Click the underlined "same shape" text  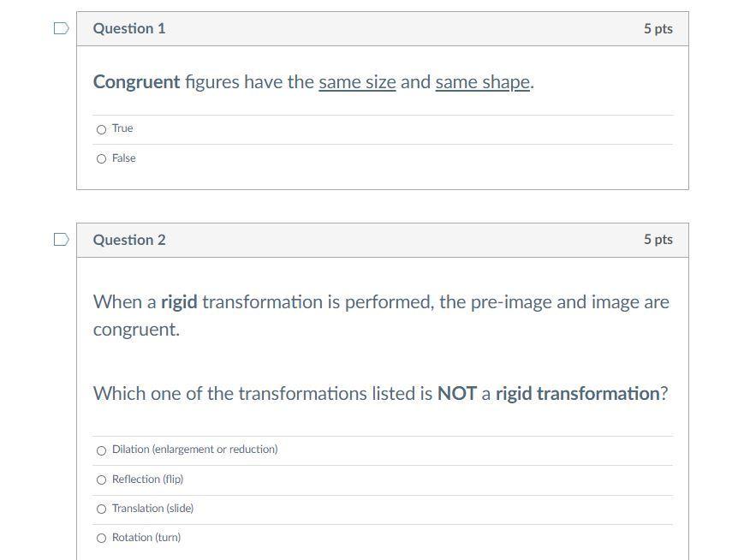[x=483, y=82]
